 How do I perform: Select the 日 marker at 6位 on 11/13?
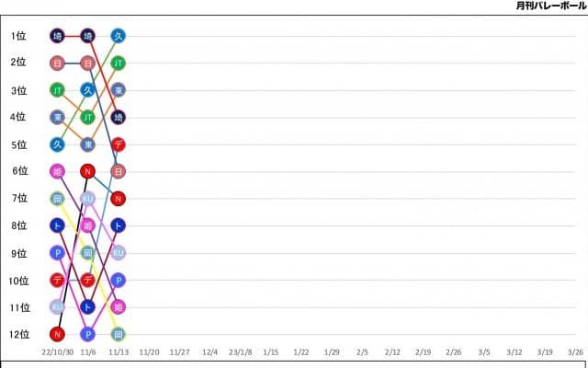coord(119,171)
